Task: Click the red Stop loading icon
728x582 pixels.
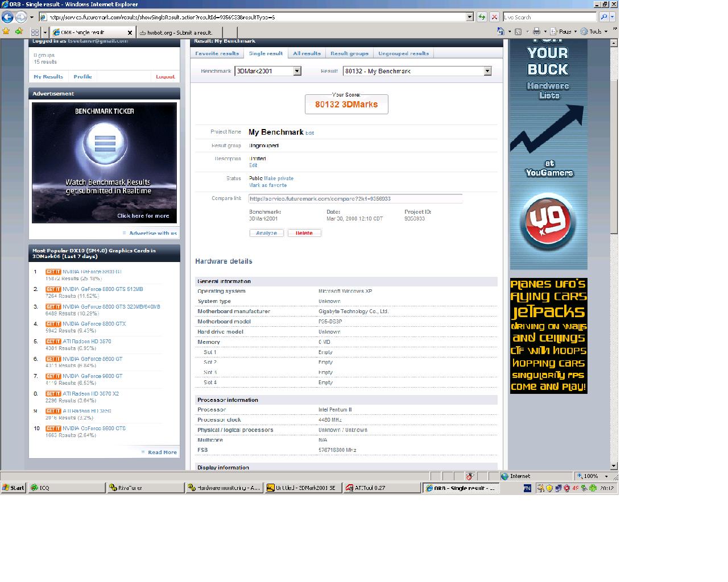Action: pyautogui.click(x=494, y=17)
